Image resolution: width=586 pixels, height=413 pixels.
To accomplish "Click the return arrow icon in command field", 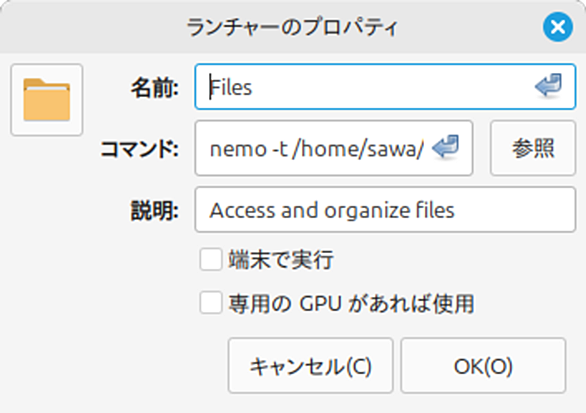I will point(445,148).
